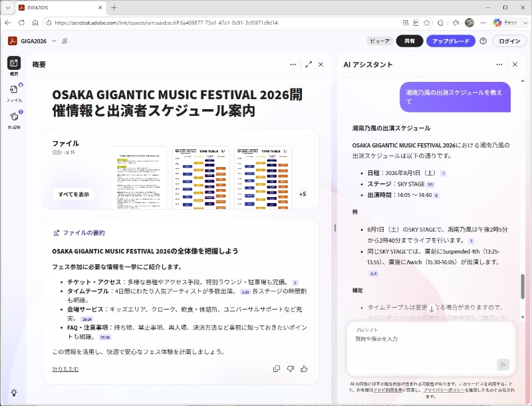Click the アップグレード upgrade button
This screenshot has width=532, height=406.
tap(451, 41)
